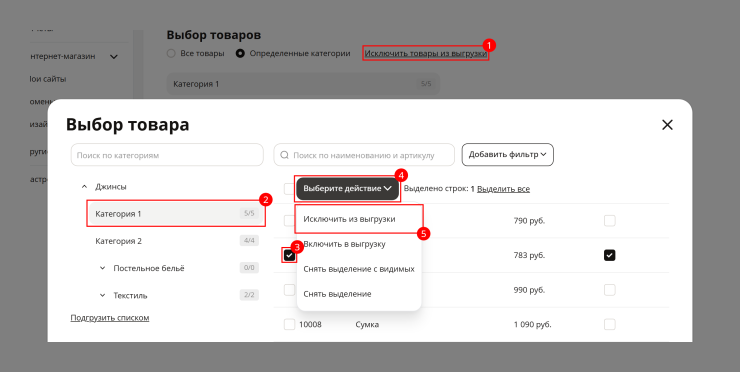Click the Сумка product name
This screenshot has width=740, height=372.
[367, 325]
